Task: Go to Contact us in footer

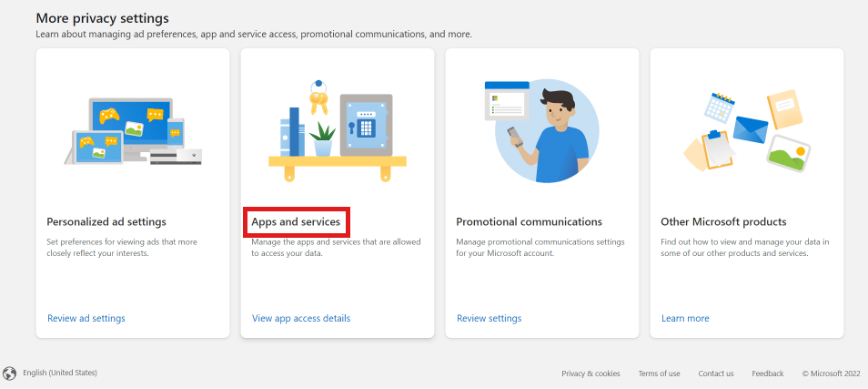Action: tap(716, 374)
